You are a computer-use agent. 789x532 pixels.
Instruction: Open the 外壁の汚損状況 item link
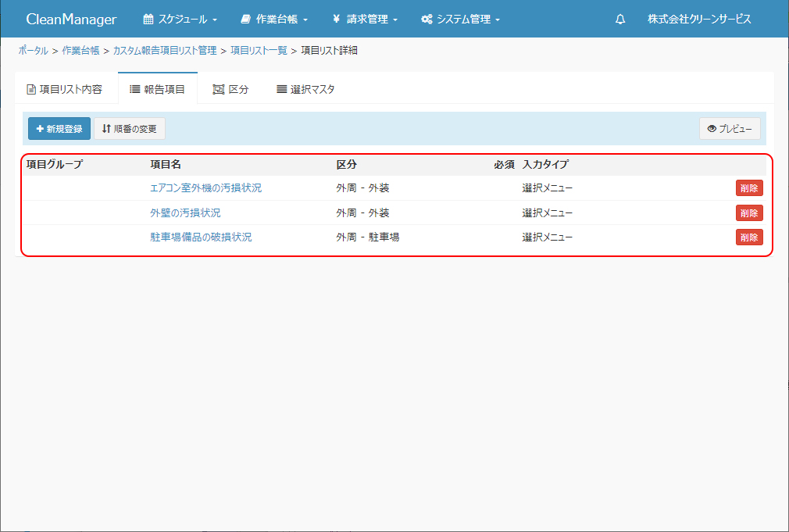(185, 212)
